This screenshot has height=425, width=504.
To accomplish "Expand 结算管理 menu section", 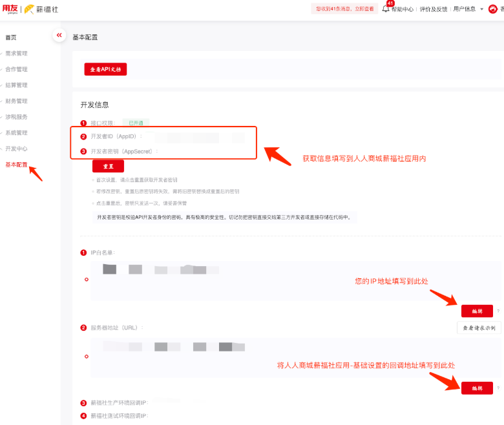I will (x=16, y=85).
